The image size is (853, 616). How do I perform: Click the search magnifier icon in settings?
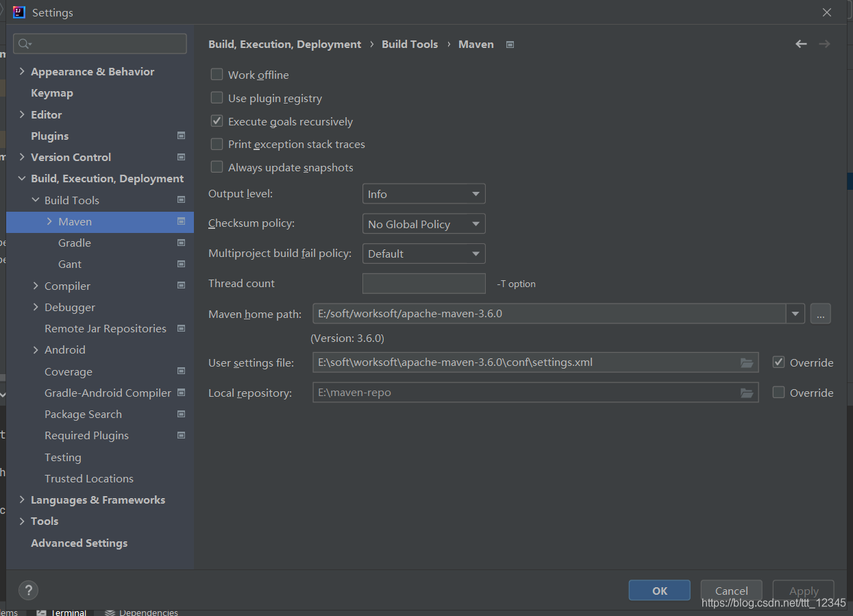[x=25, y=44]
